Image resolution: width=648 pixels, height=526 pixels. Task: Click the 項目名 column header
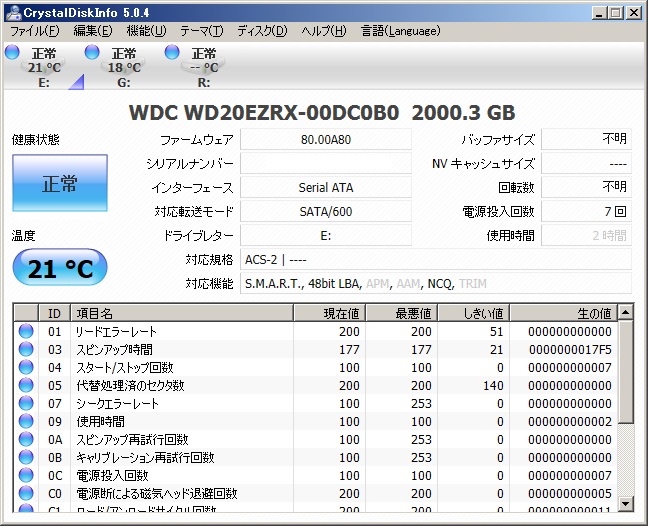(x=182, y=313)
